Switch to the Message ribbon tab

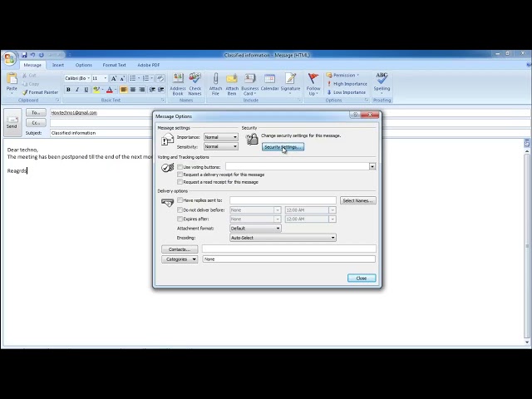(x=32, y=65)
